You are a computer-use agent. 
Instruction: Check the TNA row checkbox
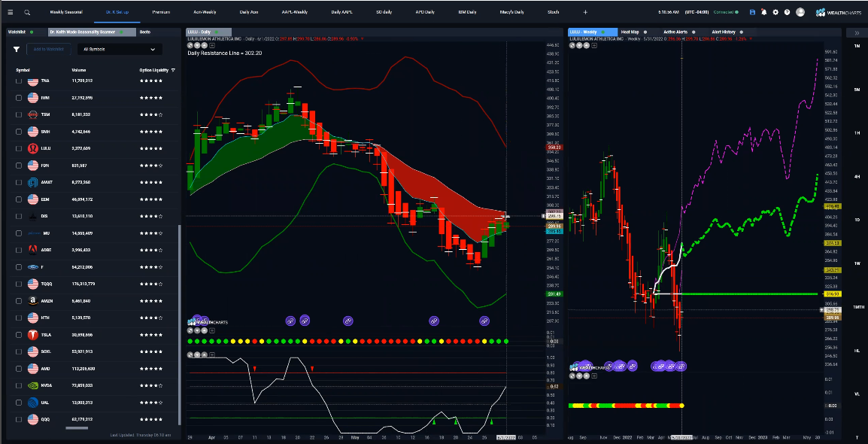click(x=18, y=81)
